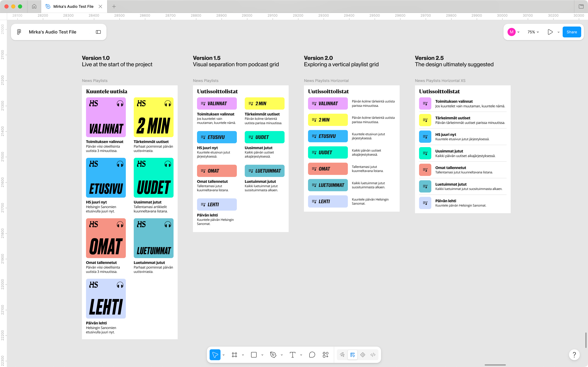This screenshot has height=367, width=588.
Task: Select the teal LUETUIMMAT pill in Version 1.5
Action: 264,171
